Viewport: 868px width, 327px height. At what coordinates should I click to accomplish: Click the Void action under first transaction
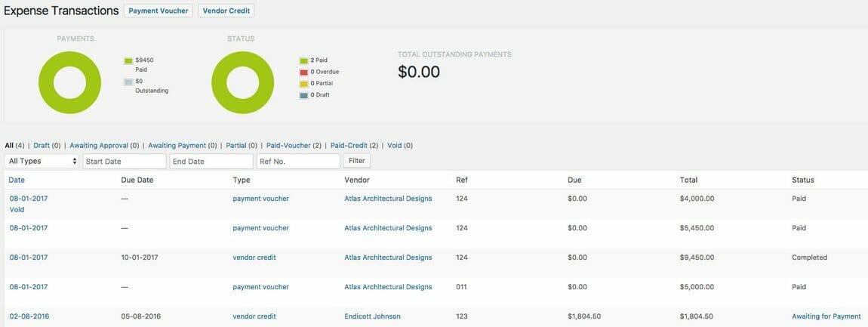point(17,210)
